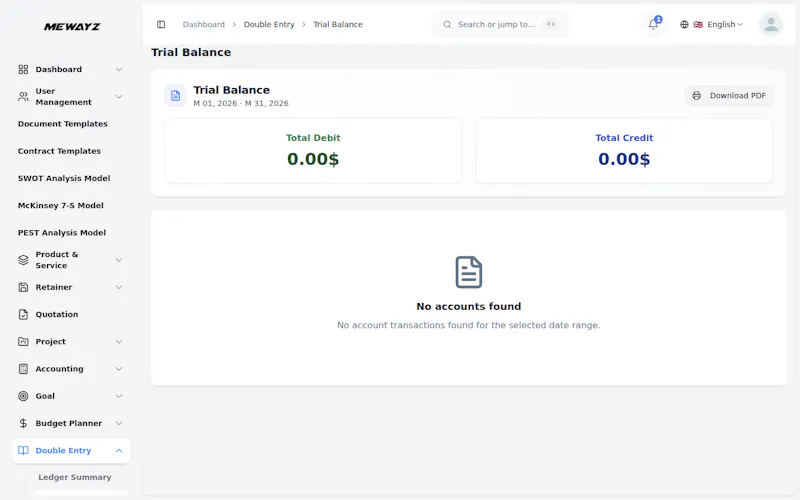Click the Project icon in sidebar

coord(23,341)
